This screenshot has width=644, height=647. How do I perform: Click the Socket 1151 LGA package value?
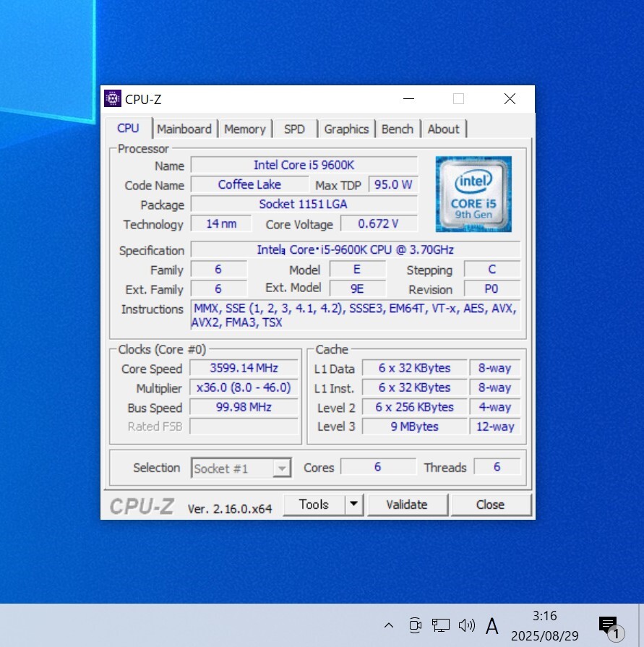coord(304,204)
